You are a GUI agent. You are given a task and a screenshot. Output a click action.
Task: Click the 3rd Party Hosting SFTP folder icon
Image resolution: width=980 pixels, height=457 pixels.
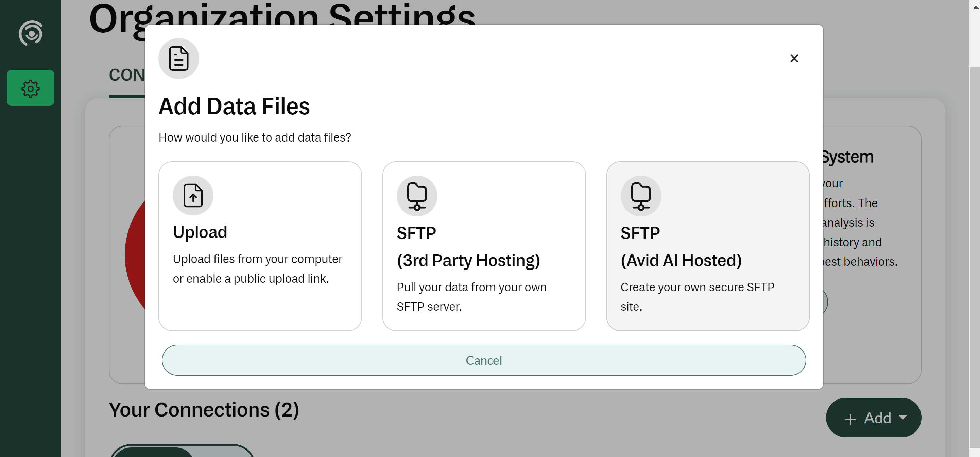pos(417,196)
